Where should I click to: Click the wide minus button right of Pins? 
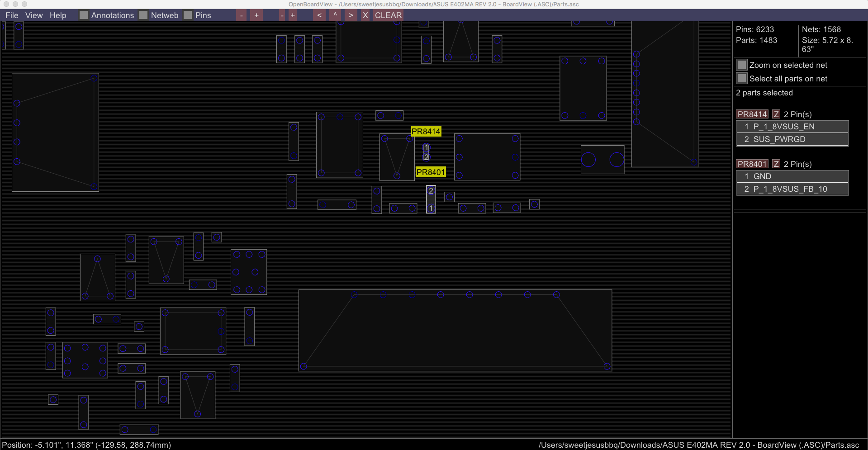[242, 15]
